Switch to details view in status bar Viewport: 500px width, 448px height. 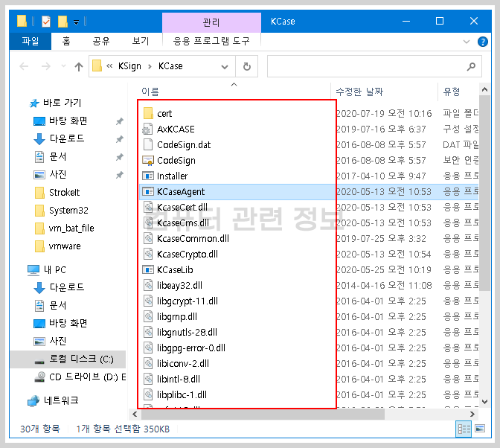(x=464, y=429)
